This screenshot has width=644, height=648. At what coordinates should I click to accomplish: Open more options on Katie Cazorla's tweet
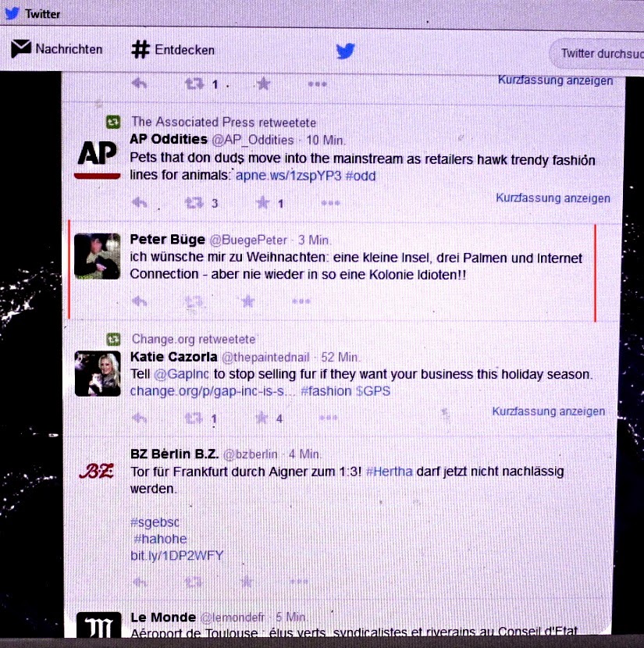329,418
